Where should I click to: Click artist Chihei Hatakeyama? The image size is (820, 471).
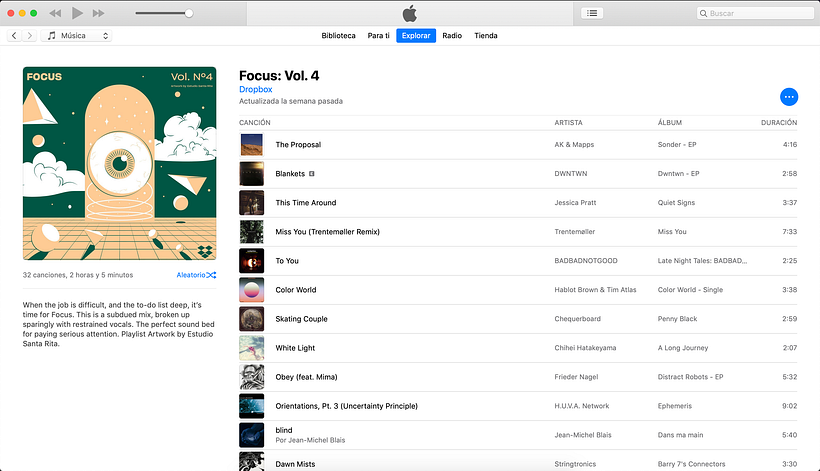click(x=585, y=348)
